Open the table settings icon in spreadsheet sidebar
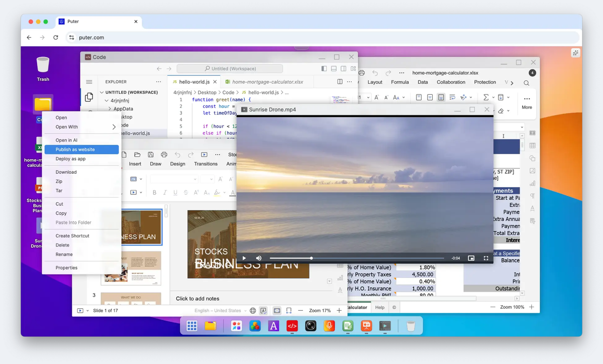The width and height of the screenshot is (603, 364). click(x=532, y=146)
